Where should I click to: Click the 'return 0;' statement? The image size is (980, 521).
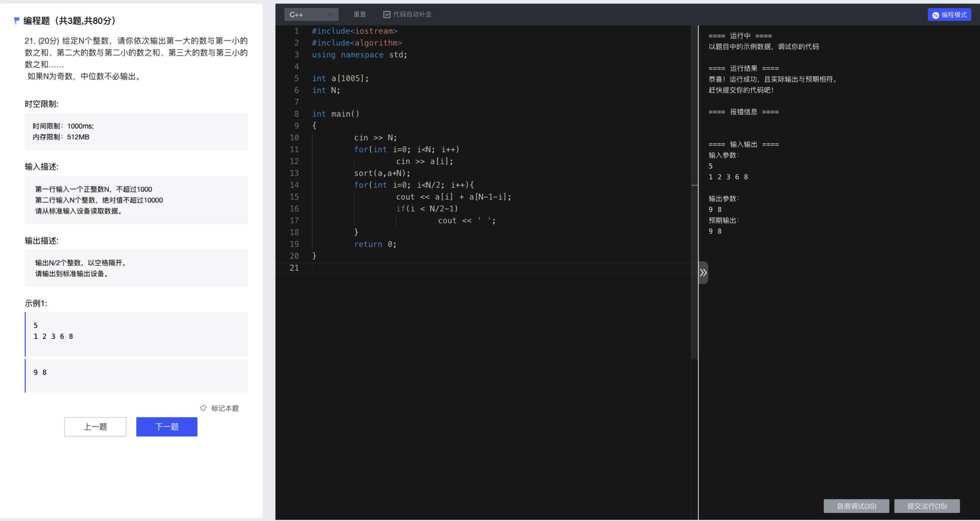[x=375, y=244]
